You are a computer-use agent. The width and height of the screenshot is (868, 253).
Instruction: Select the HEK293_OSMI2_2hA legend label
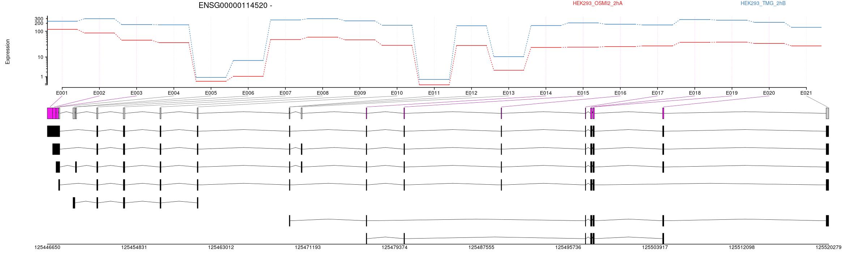[597, 3]
